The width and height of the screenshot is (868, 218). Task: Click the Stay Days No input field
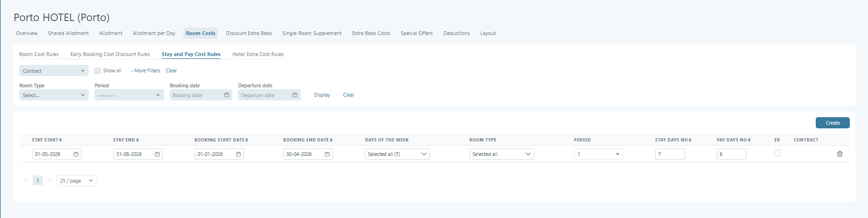tap(670, 154)
